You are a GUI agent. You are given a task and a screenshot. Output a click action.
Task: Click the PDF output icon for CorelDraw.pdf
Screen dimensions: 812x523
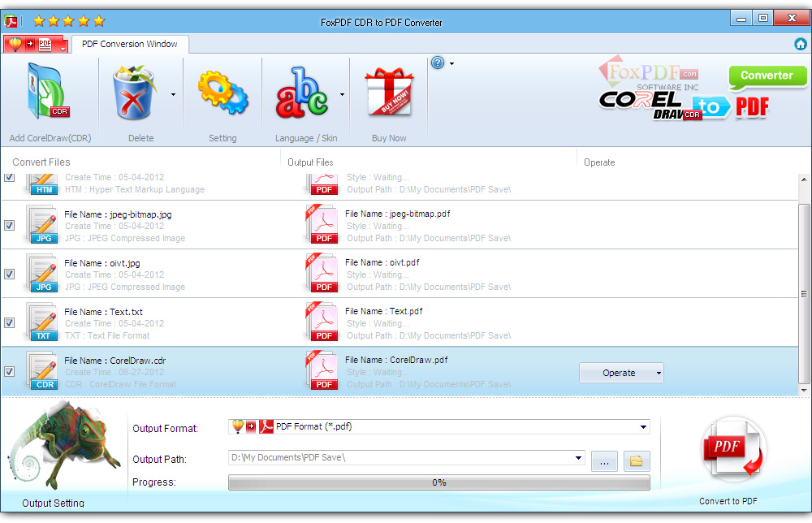[322, 371]
